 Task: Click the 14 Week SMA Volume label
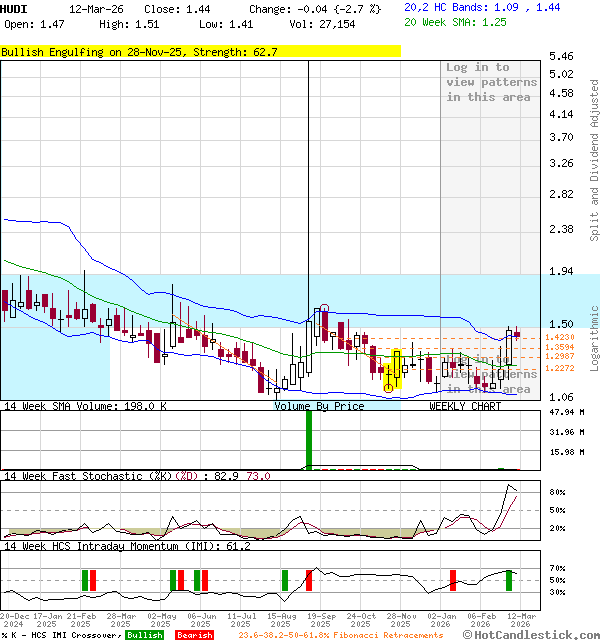(x=84, y=407)
